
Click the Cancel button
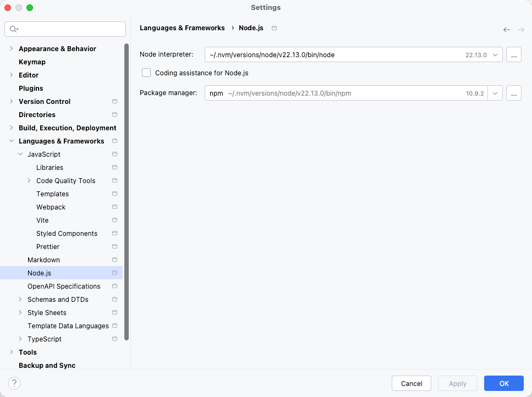tap(412, 383)
